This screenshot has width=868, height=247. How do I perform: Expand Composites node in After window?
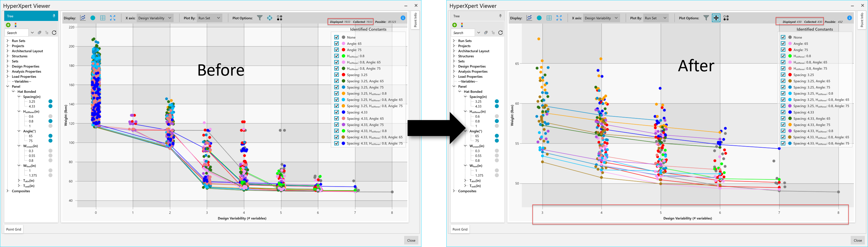[x=454, y=191]
